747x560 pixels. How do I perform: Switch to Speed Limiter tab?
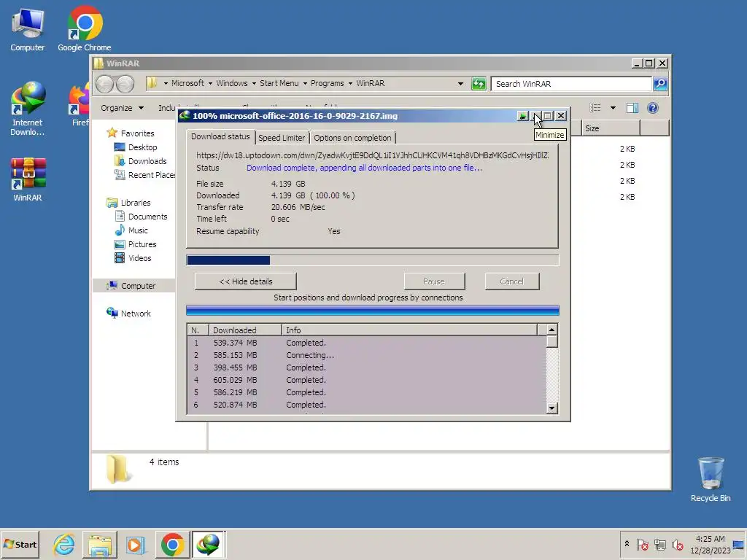pyautogui.click(x=282, y=138)
